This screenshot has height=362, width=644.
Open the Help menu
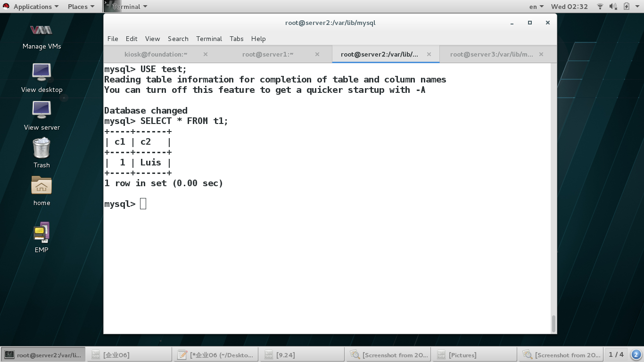pos(258,39)
